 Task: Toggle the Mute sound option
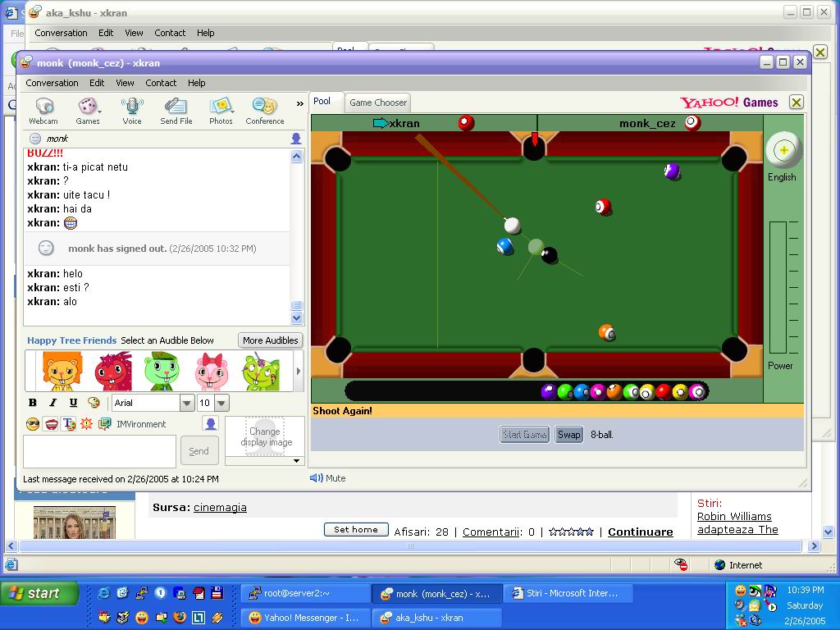point(328,478)
